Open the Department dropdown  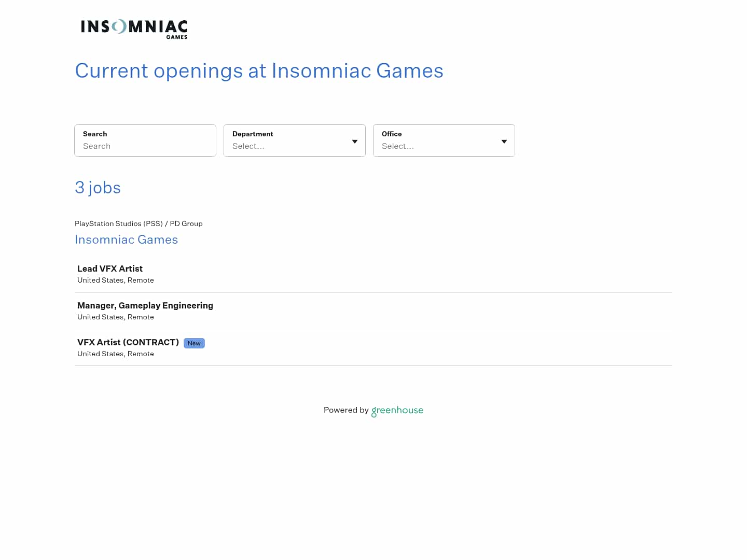pos(295,141)
